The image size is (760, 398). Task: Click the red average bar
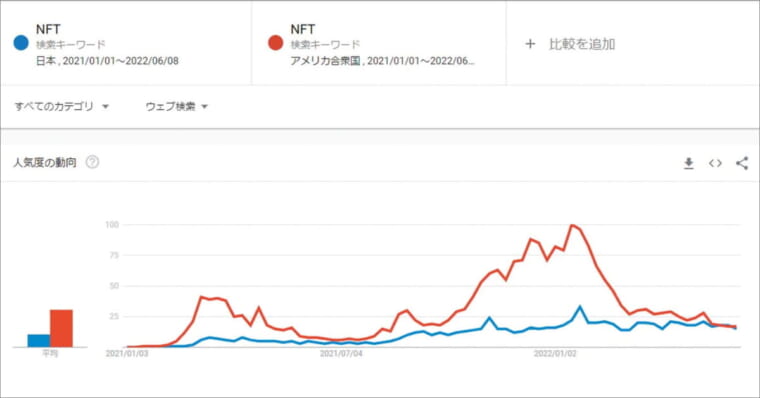coord(62,328)
